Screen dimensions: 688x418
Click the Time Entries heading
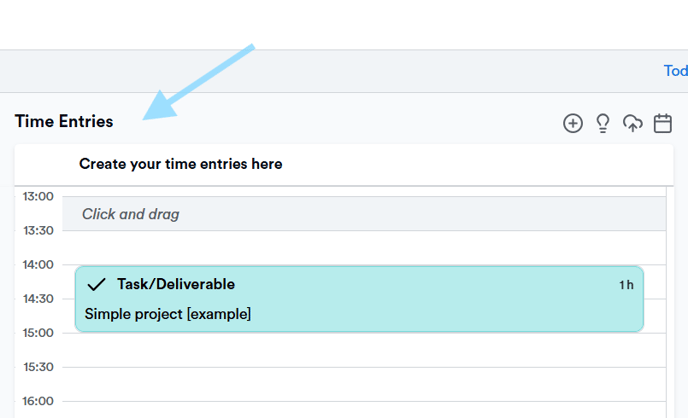point(64,121)
